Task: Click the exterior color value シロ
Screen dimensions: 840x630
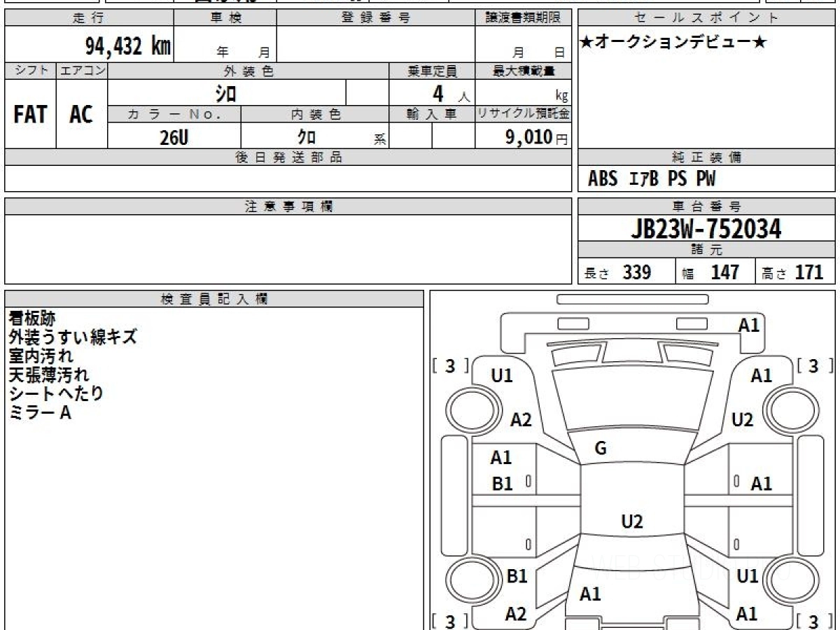Action: pyautogui.click(x=226, y=93)
